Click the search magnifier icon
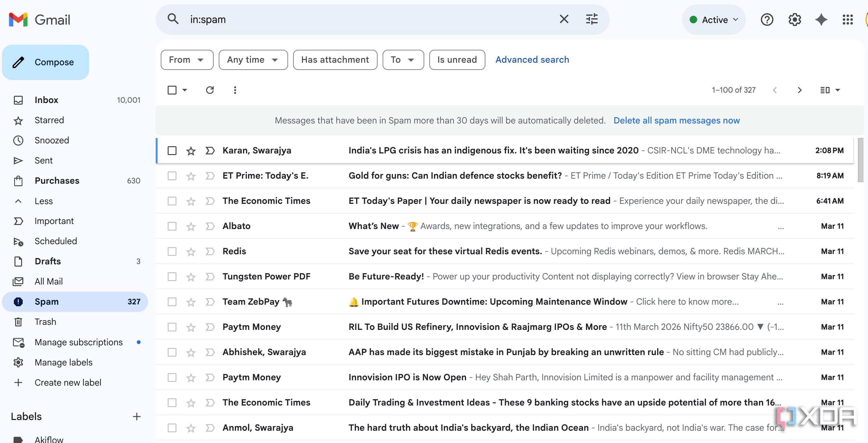 click(x=173, y=19)
